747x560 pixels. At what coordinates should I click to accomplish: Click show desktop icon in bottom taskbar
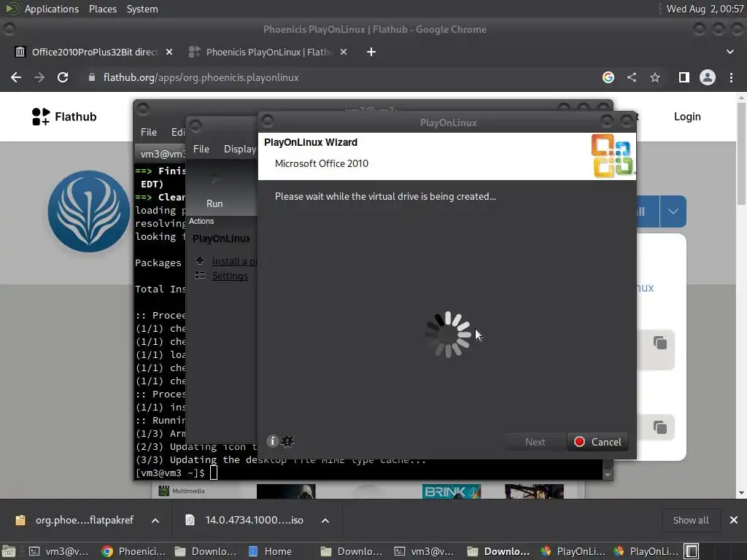(x=9, y=551)
